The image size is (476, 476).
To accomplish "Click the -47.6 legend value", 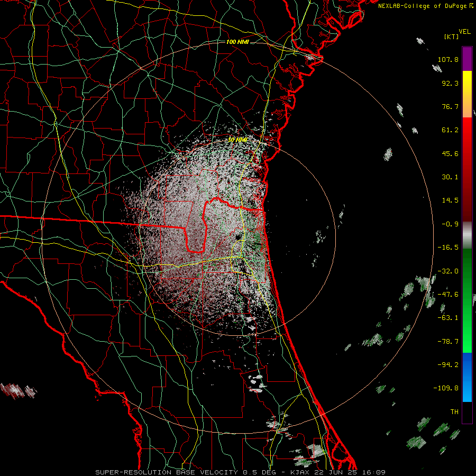I will (x=448, y=295).
